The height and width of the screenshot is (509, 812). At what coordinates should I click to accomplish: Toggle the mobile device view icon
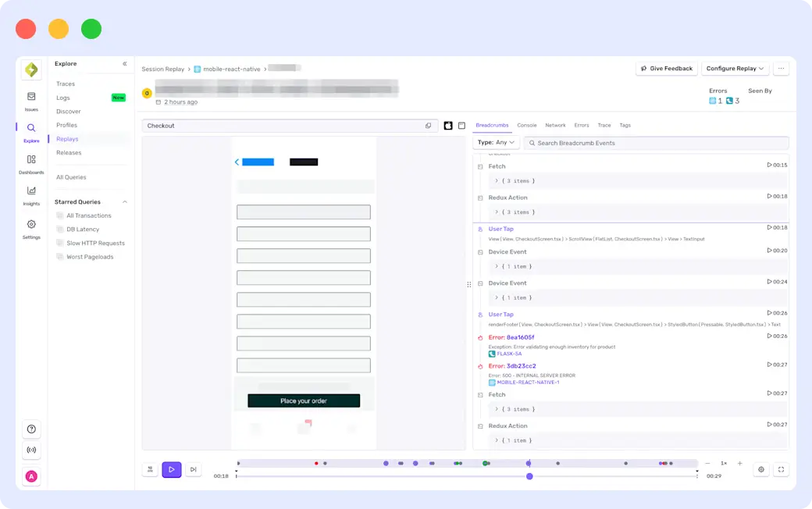[447, 126]
